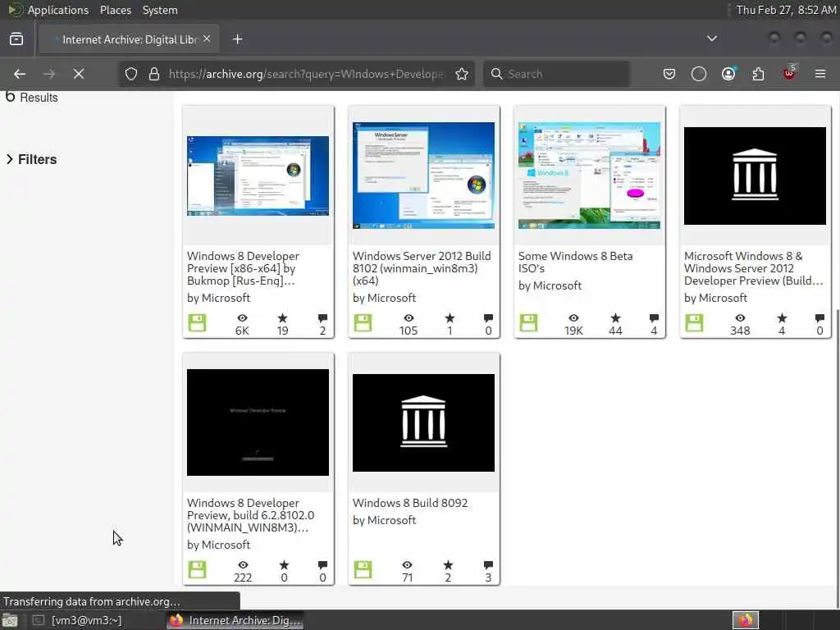Click favorites star on Bukmop card
The width and height of the screenshot is (840, 630).
[x=282, y=318]
